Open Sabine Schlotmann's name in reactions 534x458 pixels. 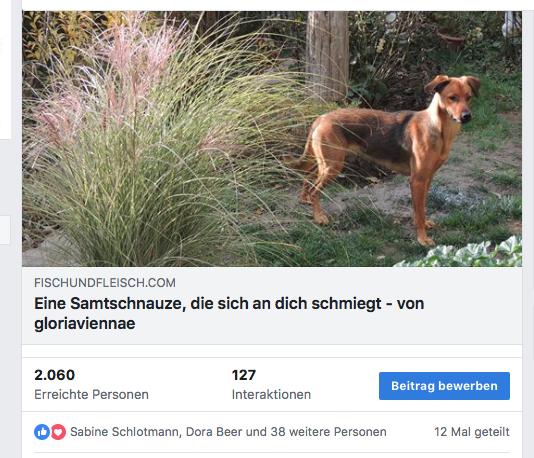[x=124, y=432]
